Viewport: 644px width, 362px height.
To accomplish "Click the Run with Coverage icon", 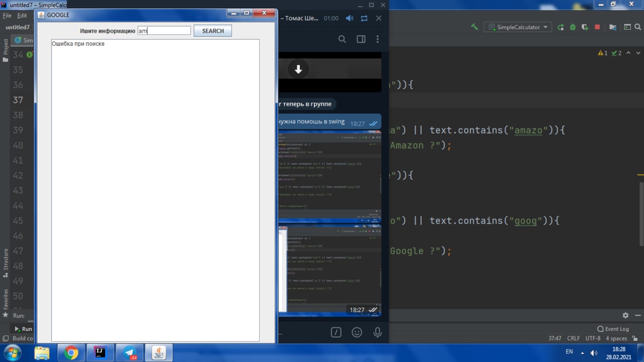I will point(585,27).
